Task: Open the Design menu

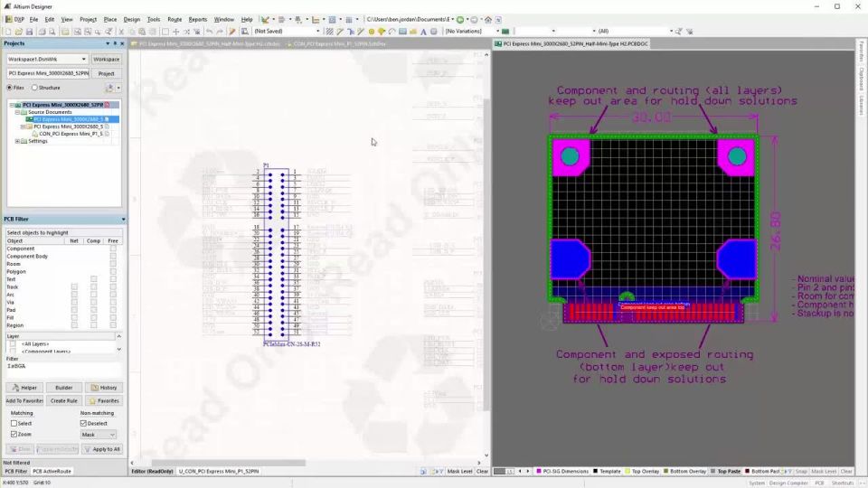Action: click(x=132, y=19)
